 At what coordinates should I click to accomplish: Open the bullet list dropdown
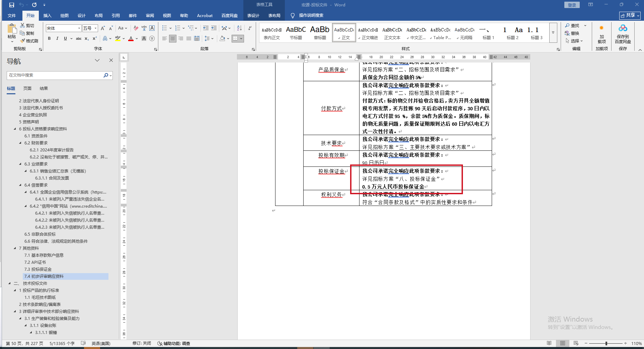click(170, 28)
